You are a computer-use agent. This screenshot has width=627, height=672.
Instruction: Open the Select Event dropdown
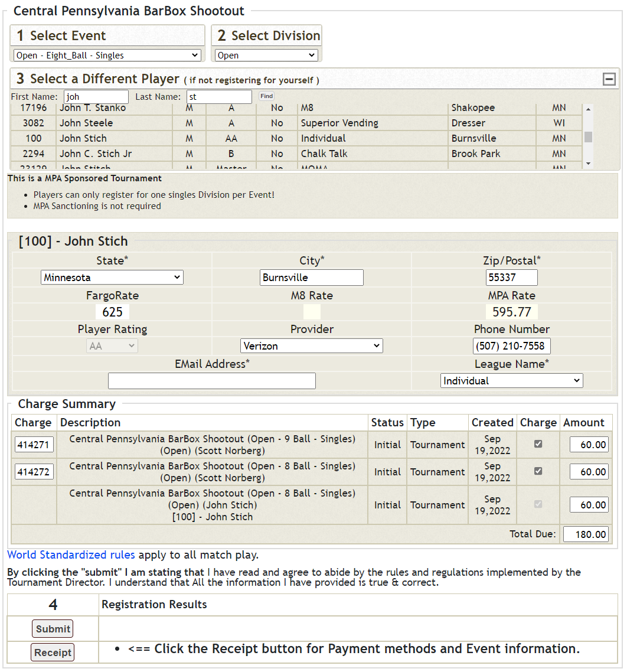(107, 56)
